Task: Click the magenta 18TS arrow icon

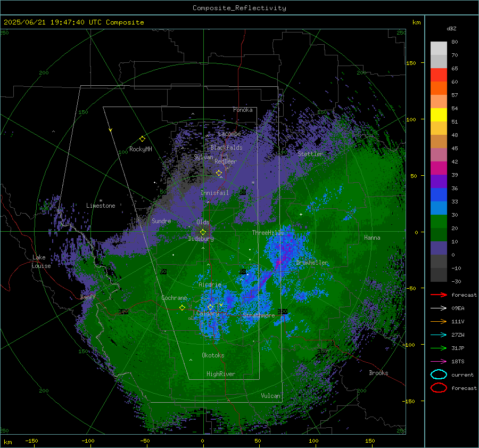Action: click(439, 361)
